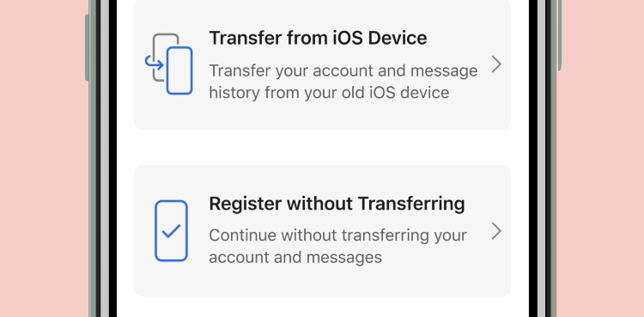Viewport: 644px width, 317px height.
Task: Choose the Register without Transferring card
Action: point(322,230)
